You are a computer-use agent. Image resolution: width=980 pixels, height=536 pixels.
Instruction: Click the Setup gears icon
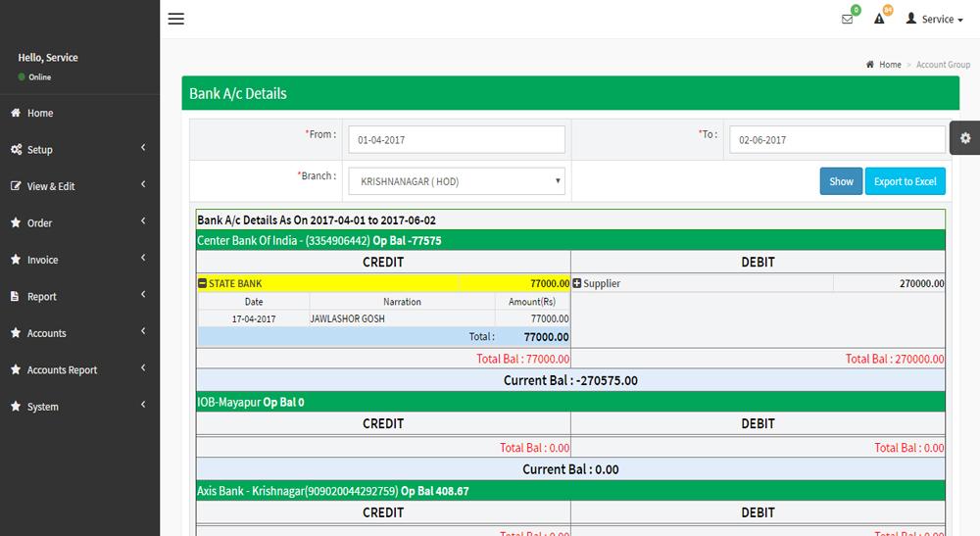(16, 149)
